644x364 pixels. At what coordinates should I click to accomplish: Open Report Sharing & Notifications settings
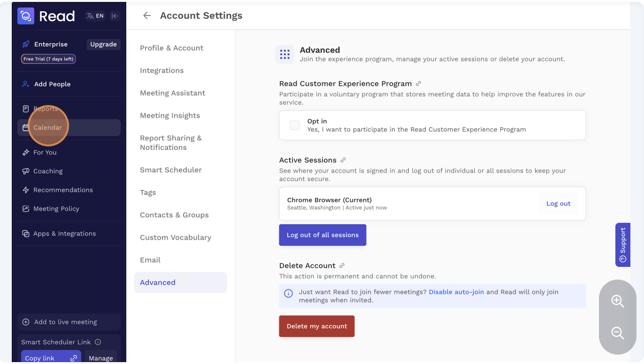(x=171, y=143)
